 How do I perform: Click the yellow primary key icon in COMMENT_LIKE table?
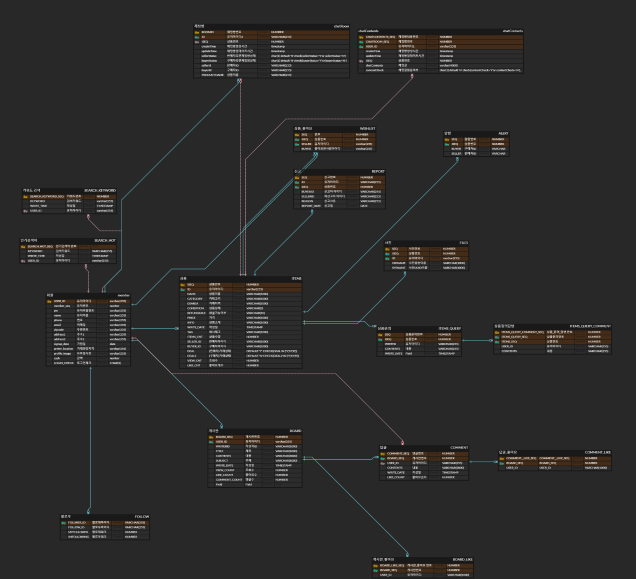502,458
